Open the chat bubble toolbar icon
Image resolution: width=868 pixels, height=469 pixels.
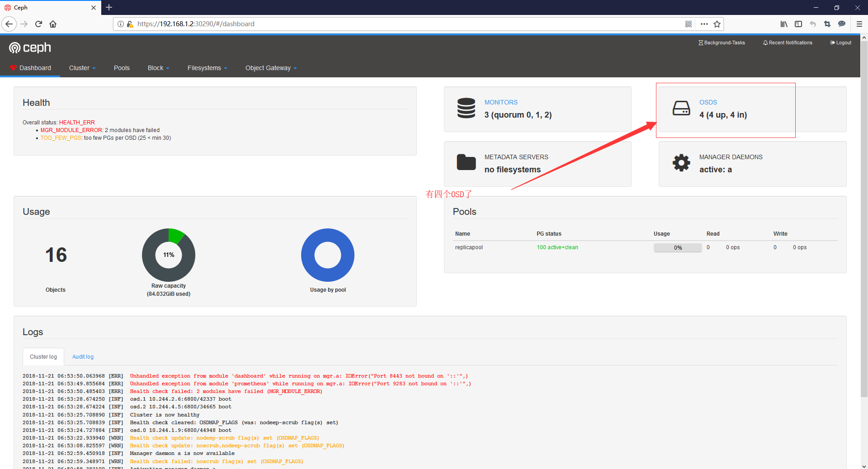tap(842, 24)
